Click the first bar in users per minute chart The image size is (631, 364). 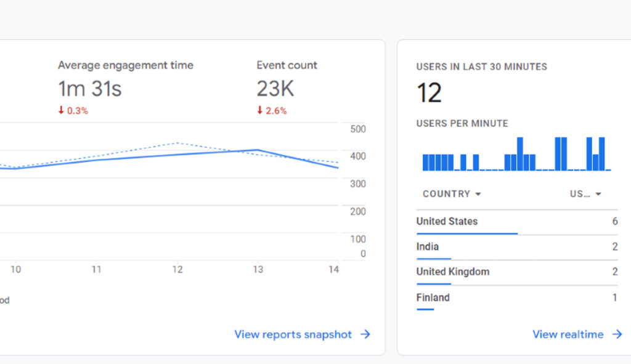click(425, 163)
